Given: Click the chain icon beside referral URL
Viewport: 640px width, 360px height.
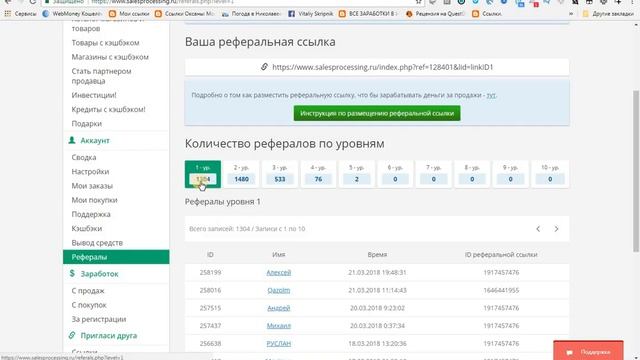Looking at the screenshot, I should [x=264, y=67].
